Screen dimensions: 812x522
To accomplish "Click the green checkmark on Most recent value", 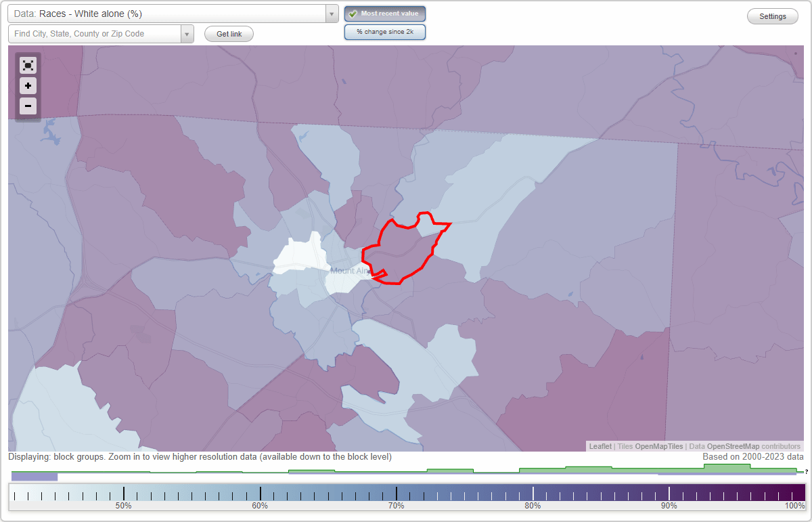I will tap(353, 13).
